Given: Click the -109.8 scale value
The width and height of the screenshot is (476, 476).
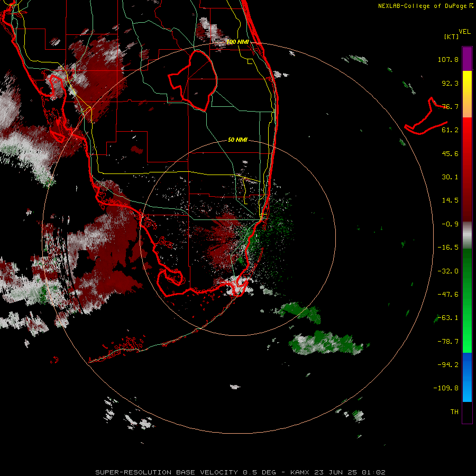Looking at the screenshot, I should (x=446, y=388).
